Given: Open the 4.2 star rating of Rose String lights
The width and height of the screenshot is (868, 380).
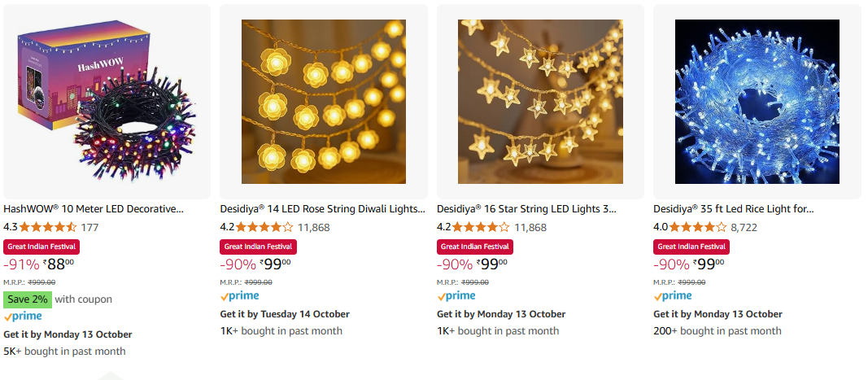Looking at the screenshot, I should coord(264,227).
